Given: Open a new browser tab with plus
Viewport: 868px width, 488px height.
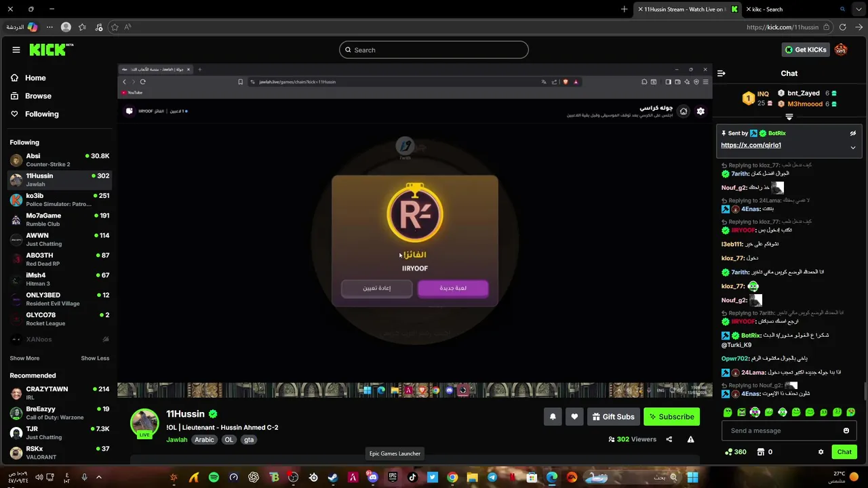Looking at the screenshot, I should coord(624,9).
